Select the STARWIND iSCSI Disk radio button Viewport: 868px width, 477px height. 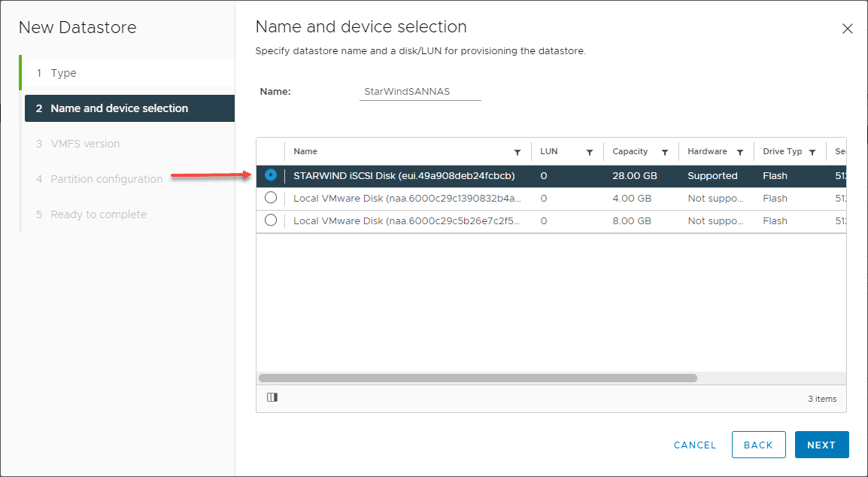(270, 175)
